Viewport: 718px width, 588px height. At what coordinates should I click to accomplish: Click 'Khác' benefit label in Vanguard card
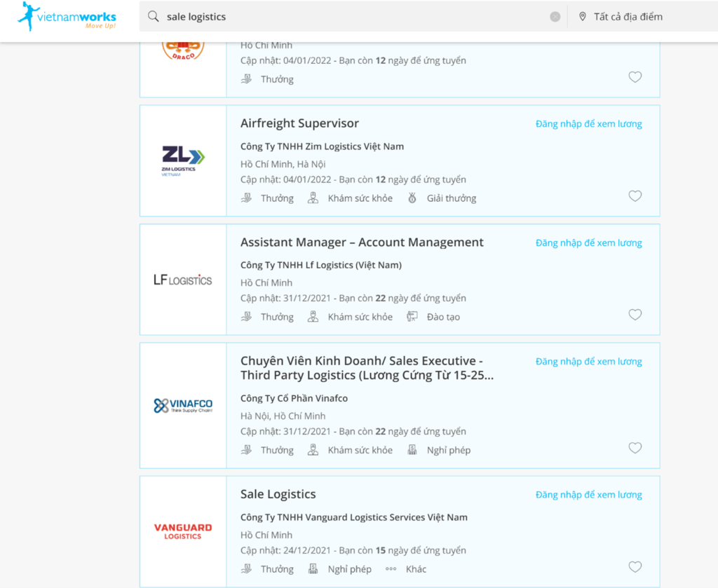pos(416,569)
